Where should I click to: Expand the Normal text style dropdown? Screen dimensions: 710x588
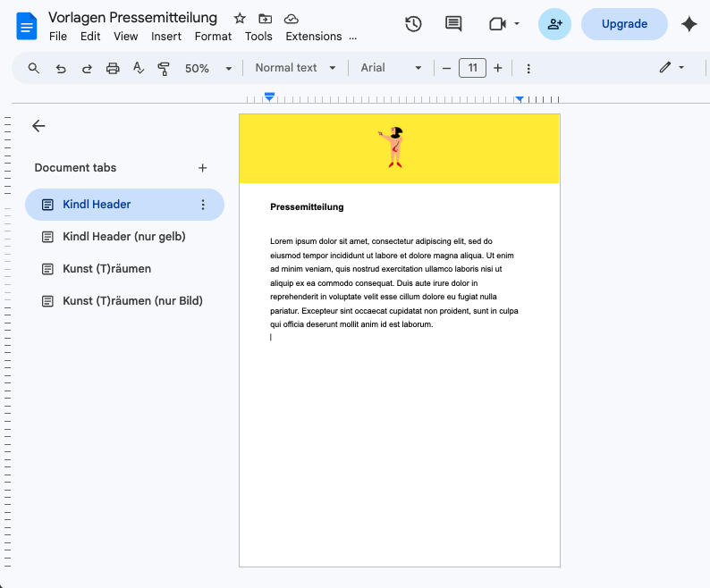[296, 68]
